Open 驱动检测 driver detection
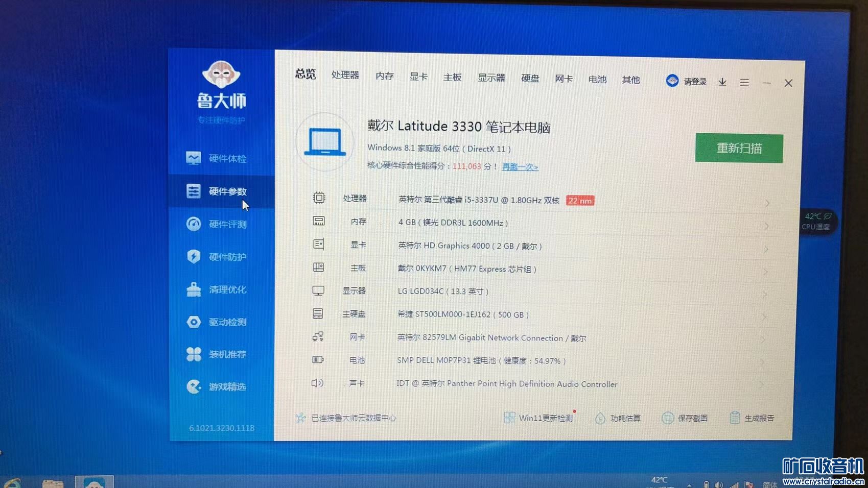The width and height of the screenshot is (868, 488). 217,322
